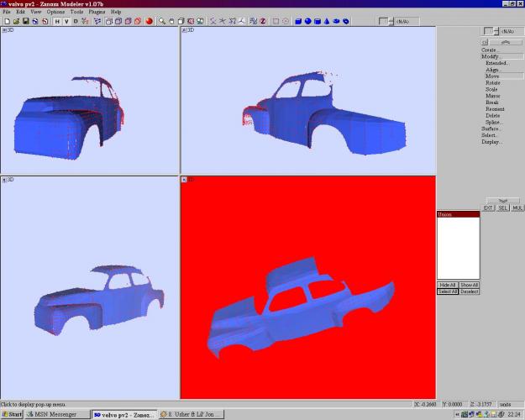Click the red sphere render icon
The height and width of the screenshot is (420, 525).
tap(148, 21)
